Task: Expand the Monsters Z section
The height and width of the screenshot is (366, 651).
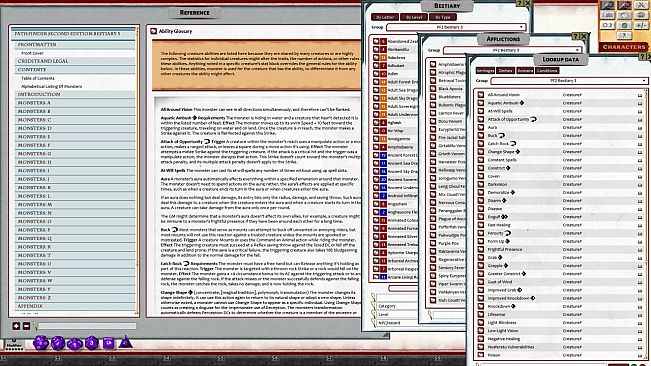Action: tap(75, 298)
